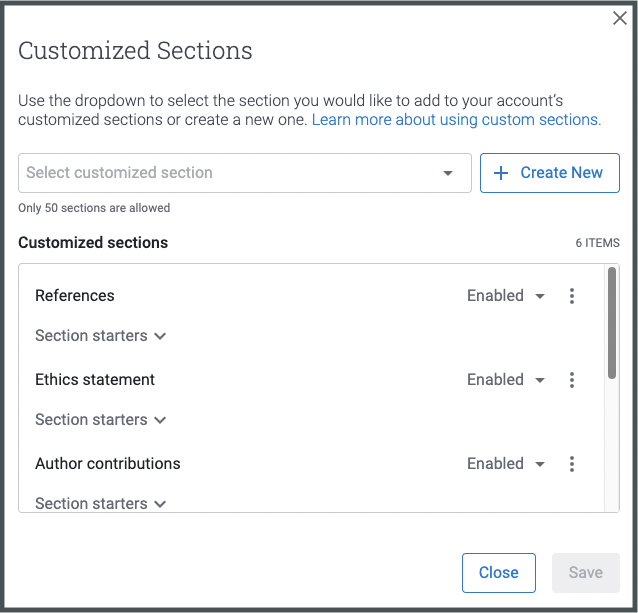Expand Section starters under Author contributions
The width and height of the screenshot is (638, 613).
[100, 504]
